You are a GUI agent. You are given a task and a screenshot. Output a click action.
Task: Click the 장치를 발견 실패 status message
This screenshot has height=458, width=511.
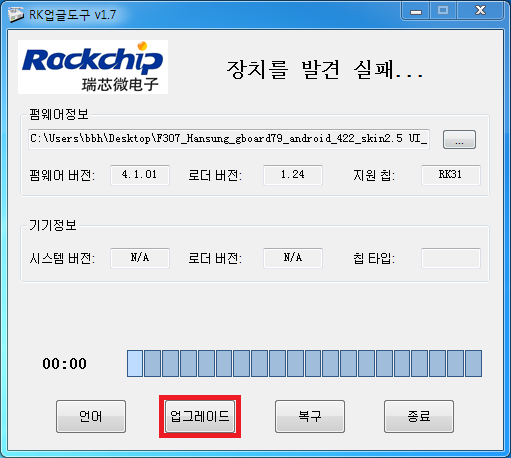[x=325, y=70]
